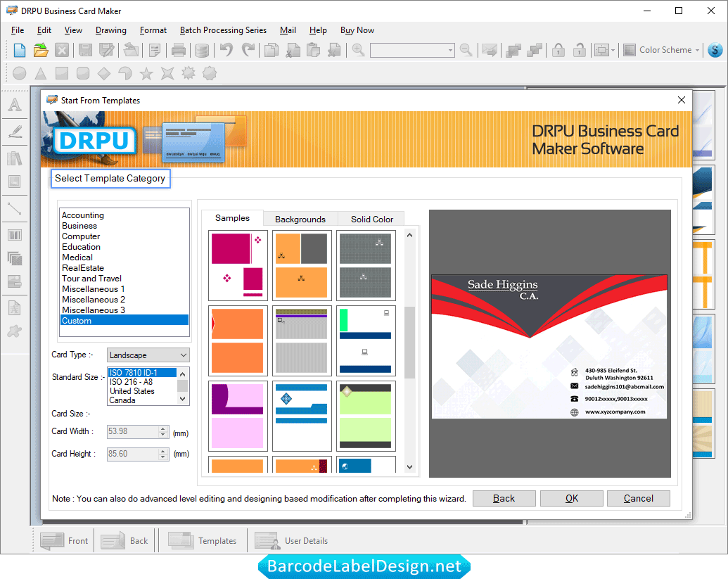Select the Accounting template category
Screen dimensions: 728x579
coord(83,215)
